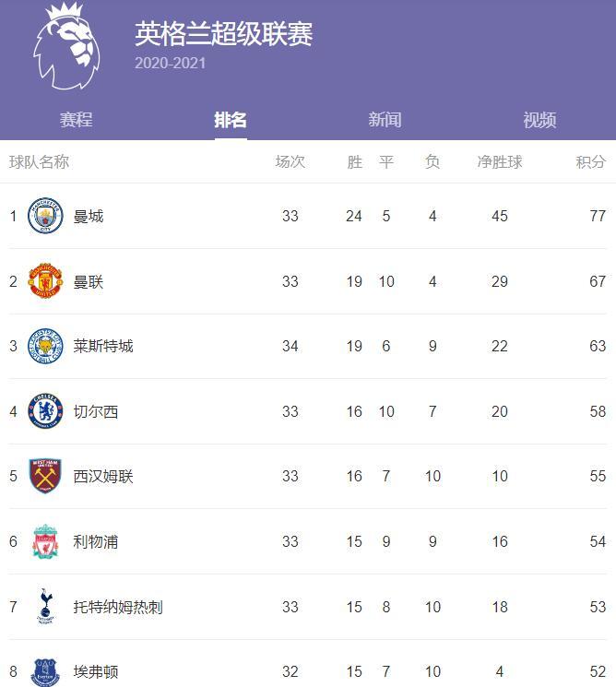Switch to the 赛程 tab
This screenshot has width=616, height=687.
(x=77, y=120)
